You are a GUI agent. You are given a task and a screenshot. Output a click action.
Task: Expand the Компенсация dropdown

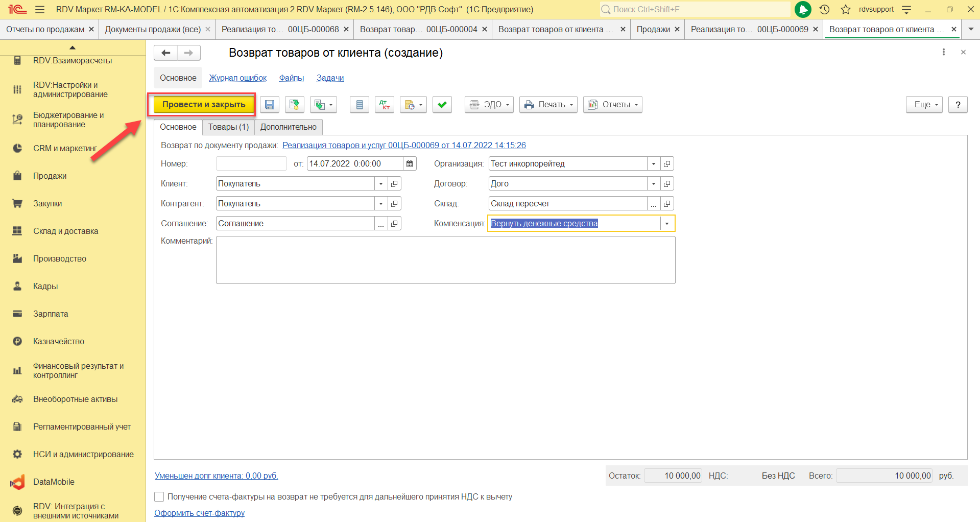666,224
